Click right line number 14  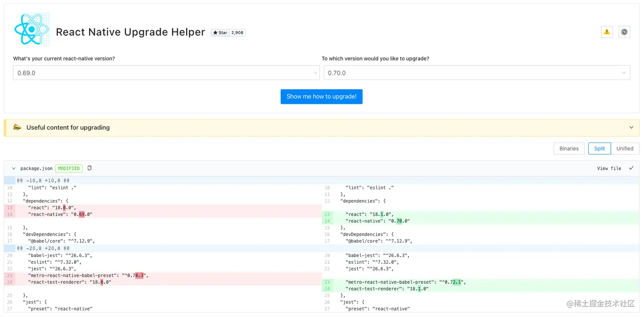click(327, 221)
